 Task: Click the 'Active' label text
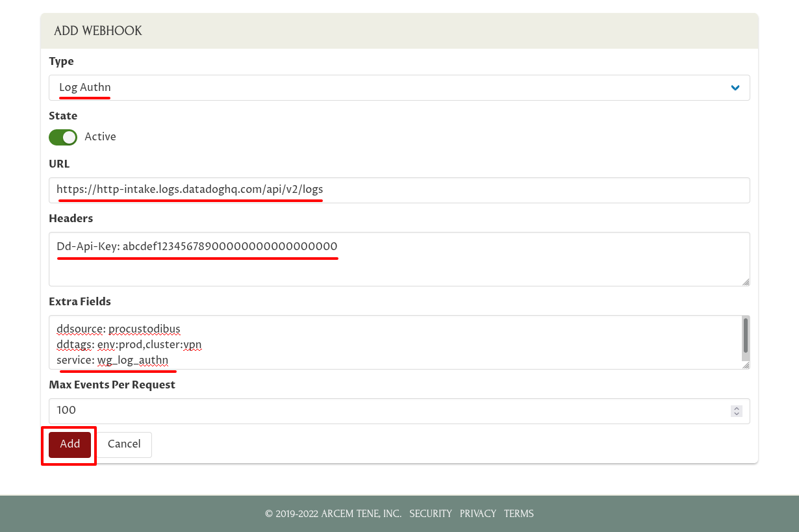(101, 137)
